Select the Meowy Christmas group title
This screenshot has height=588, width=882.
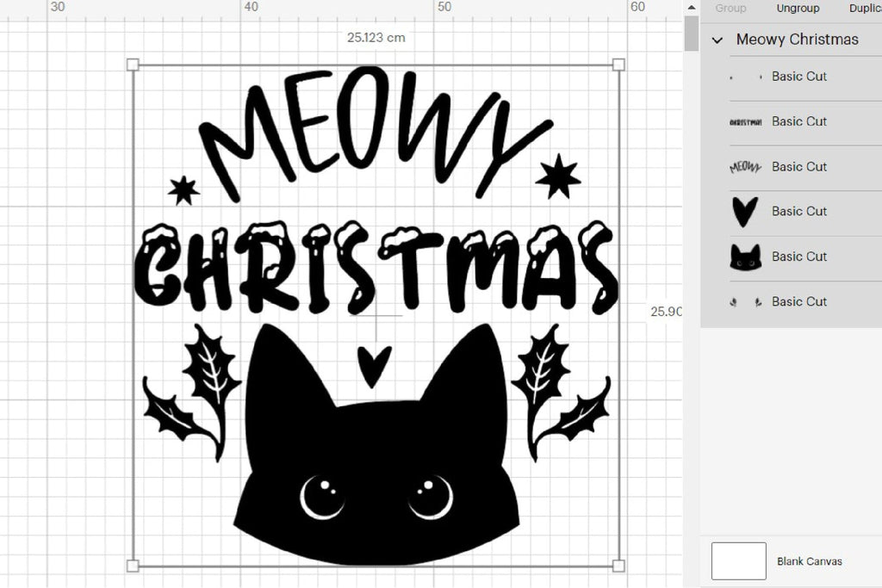point(797,40)
